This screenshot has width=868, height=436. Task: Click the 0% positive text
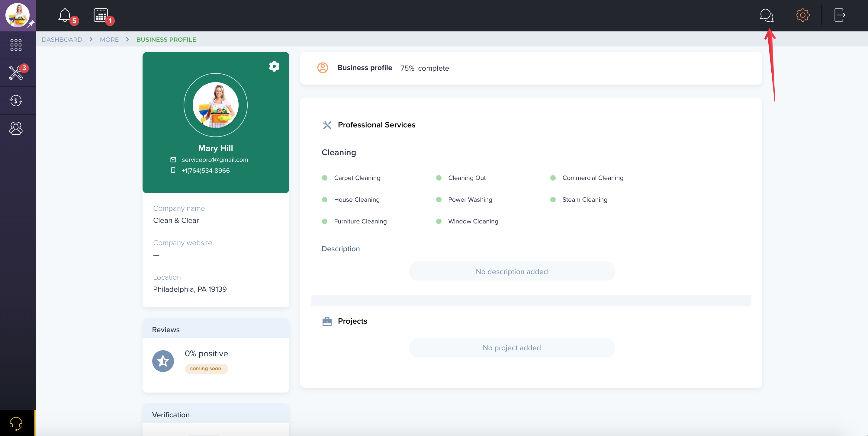[206, 354]
